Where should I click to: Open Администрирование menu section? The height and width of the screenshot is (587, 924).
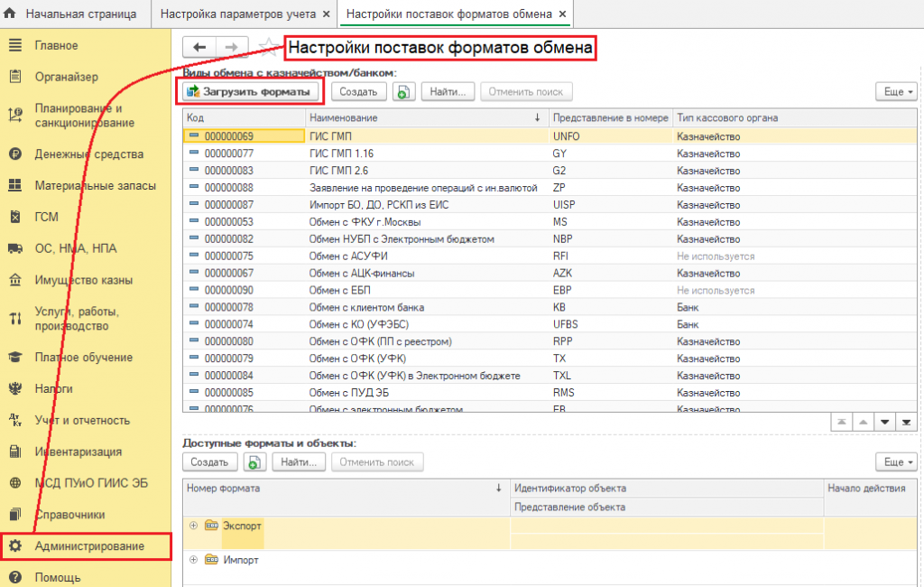click(x=86, y=546)
